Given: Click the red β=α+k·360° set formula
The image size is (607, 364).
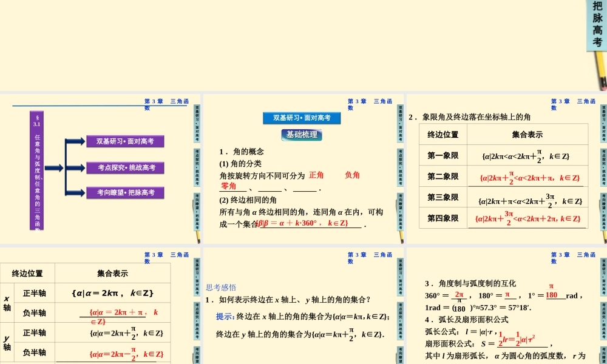Looking at the screenshot, I should point(302,223).
